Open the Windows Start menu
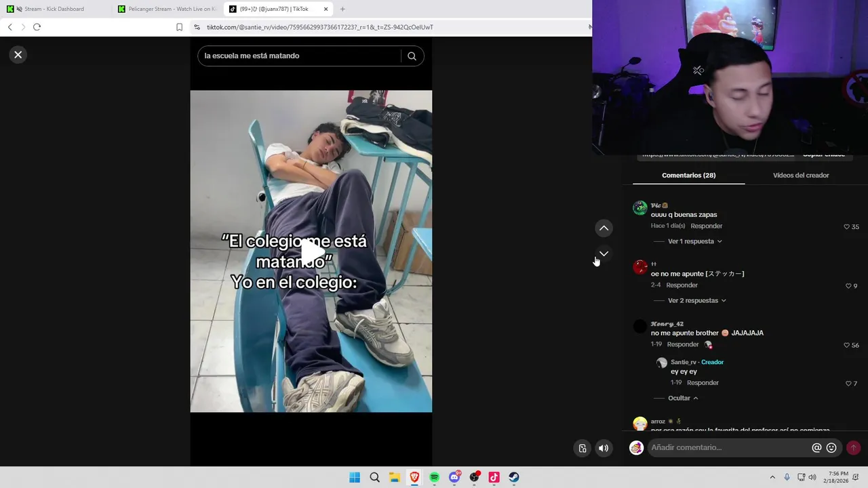 [355, 477]
